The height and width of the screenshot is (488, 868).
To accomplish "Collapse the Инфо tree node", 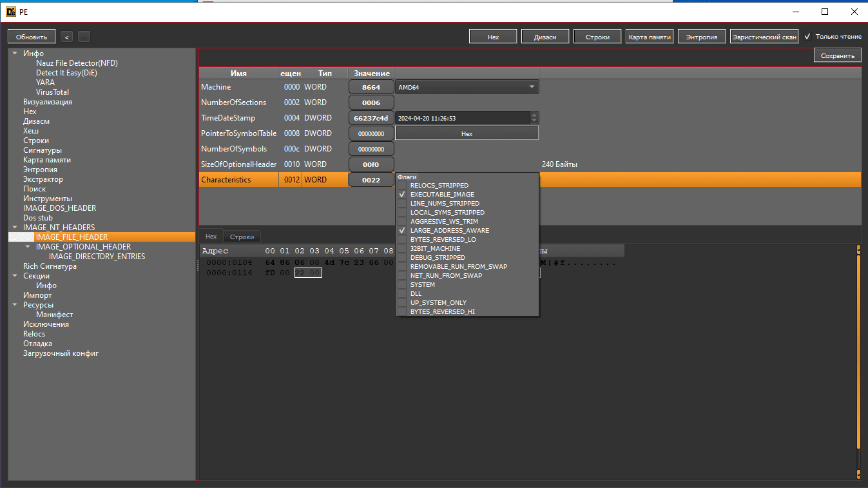I will pyautogui.click(x=14, y=54).
